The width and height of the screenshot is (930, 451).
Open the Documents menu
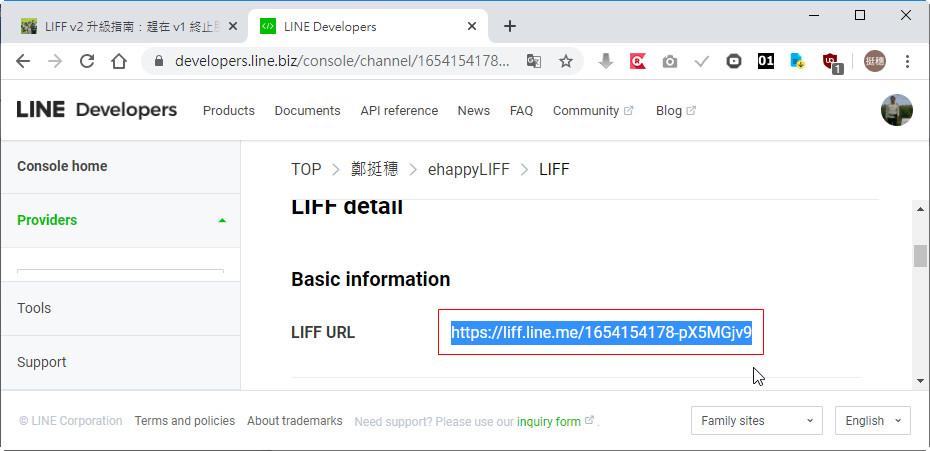[307, 110]
